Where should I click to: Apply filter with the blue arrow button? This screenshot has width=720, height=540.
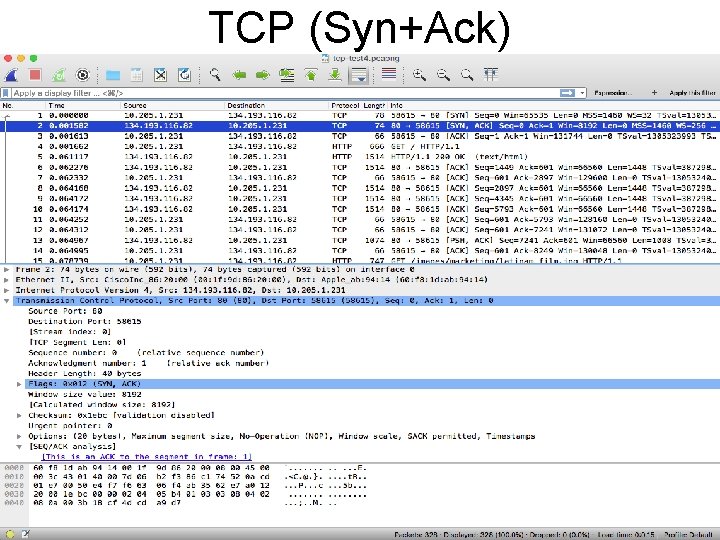pyautogui.click(x=567, y=93)
